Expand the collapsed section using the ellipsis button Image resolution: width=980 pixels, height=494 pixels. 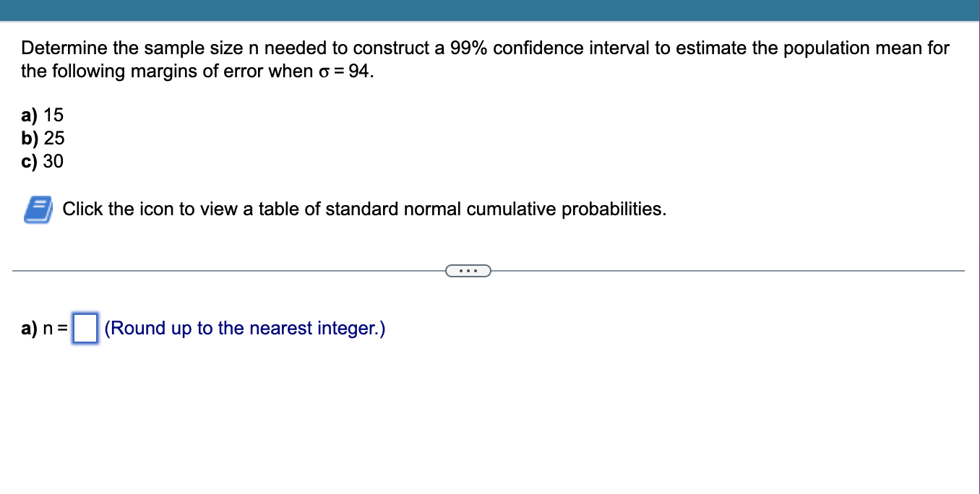tap(468, 270)
